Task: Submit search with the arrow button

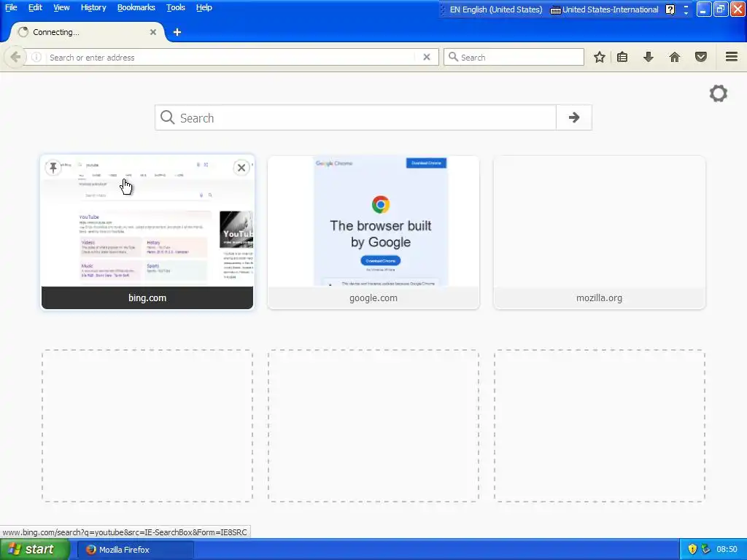Action: (574, 117)
